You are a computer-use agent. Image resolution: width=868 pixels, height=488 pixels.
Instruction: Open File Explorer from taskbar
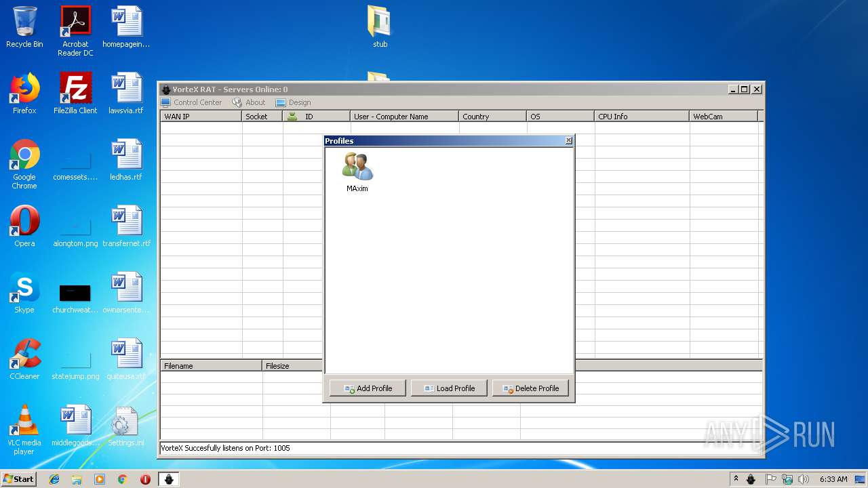coord(77,479)
